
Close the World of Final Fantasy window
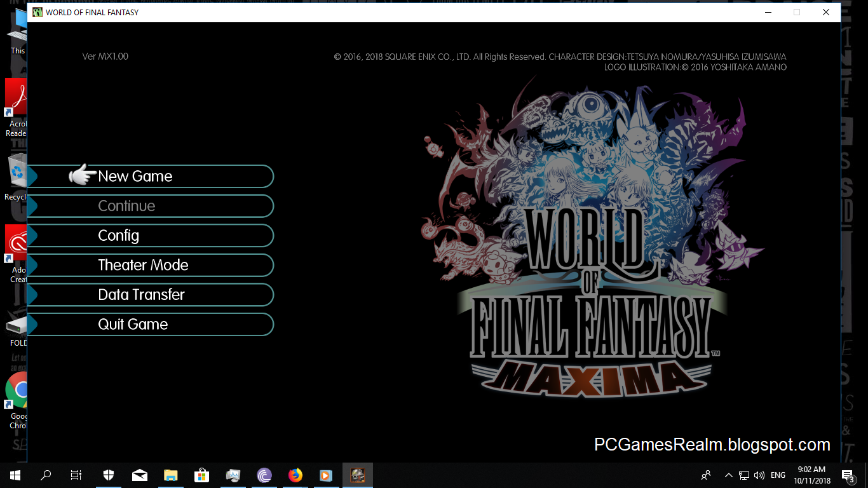[825, 12]
